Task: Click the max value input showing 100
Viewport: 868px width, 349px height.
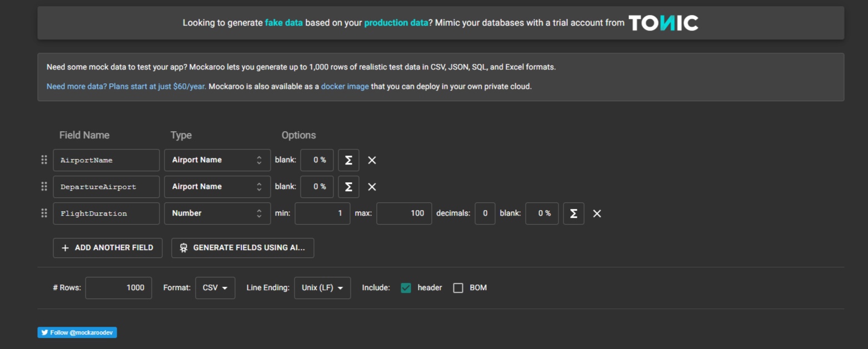Action: [x=404, y=213]
